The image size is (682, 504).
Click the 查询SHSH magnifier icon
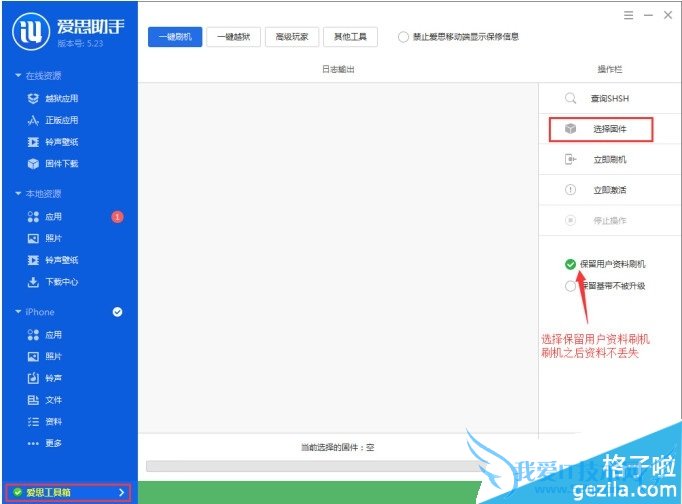tap(570, 98)
